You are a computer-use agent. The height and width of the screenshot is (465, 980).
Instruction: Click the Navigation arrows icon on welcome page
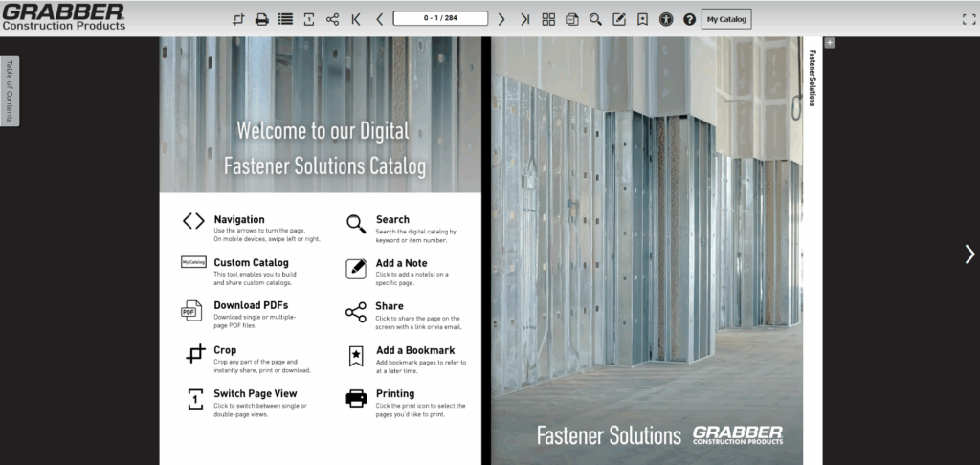pyautogui.click(x=193, y=221)
